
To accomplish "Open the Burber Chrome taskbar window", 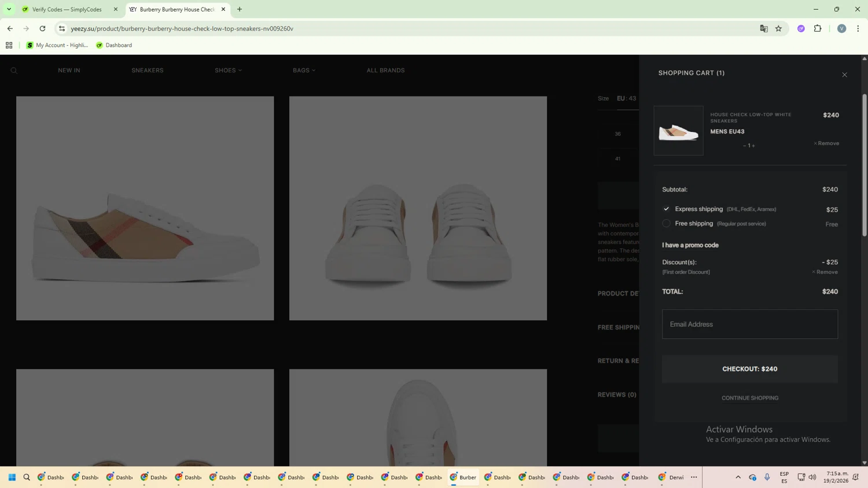I will (x=463, y=477).
